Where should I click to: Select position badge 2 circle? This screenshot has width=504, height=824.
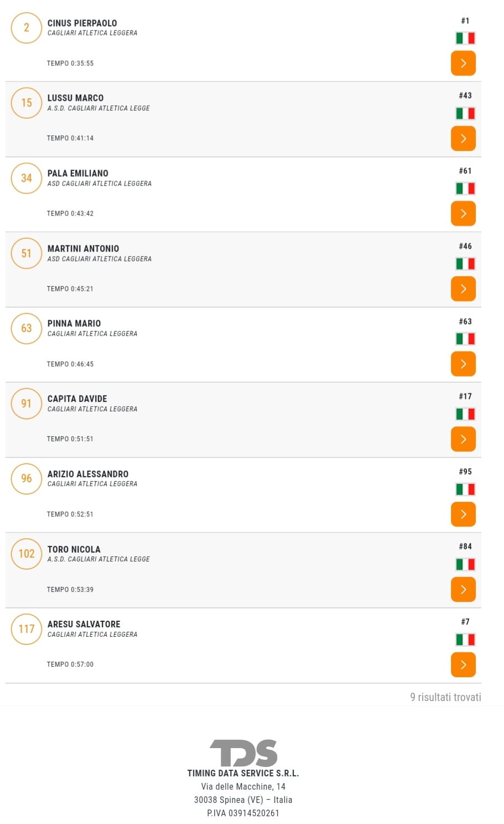click(27, 28)
